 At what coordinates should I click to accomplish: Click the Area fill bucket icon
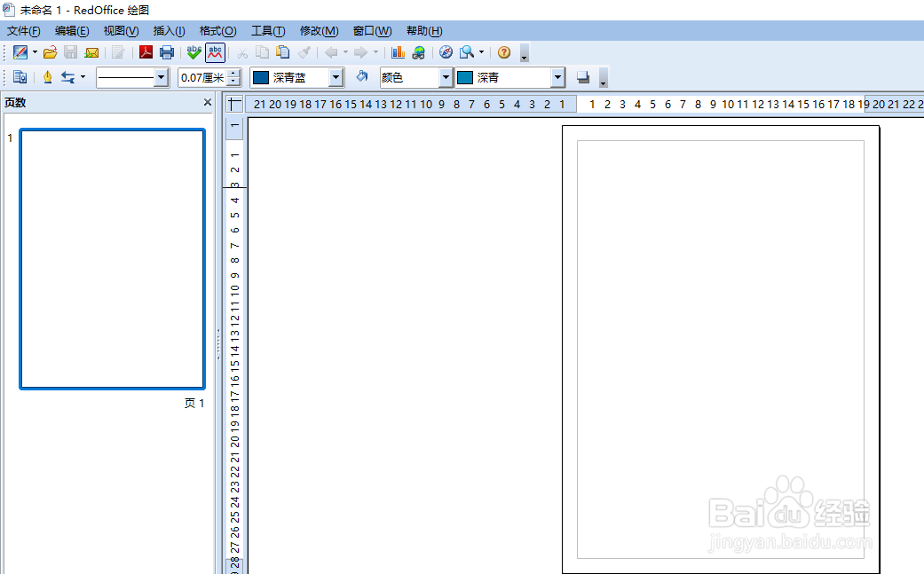coord(361,77)
